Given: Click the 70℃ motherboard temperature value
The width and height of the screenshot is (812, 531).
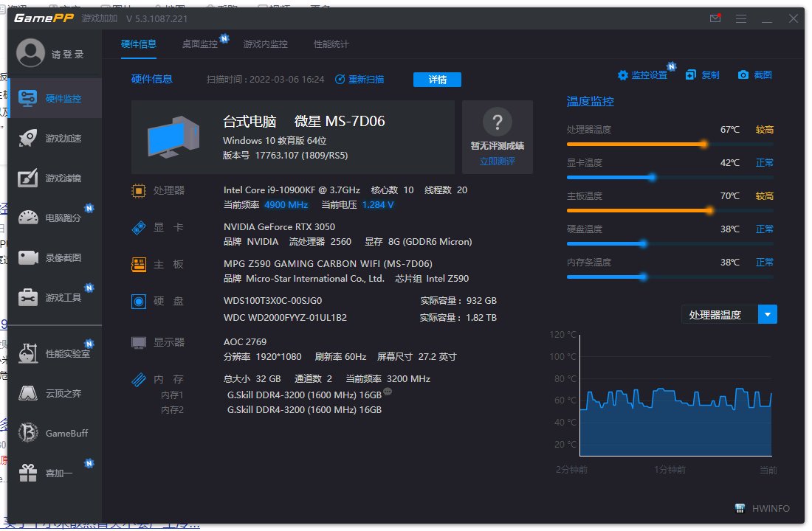Looking at the screenshot, I should tap(729, 195).
